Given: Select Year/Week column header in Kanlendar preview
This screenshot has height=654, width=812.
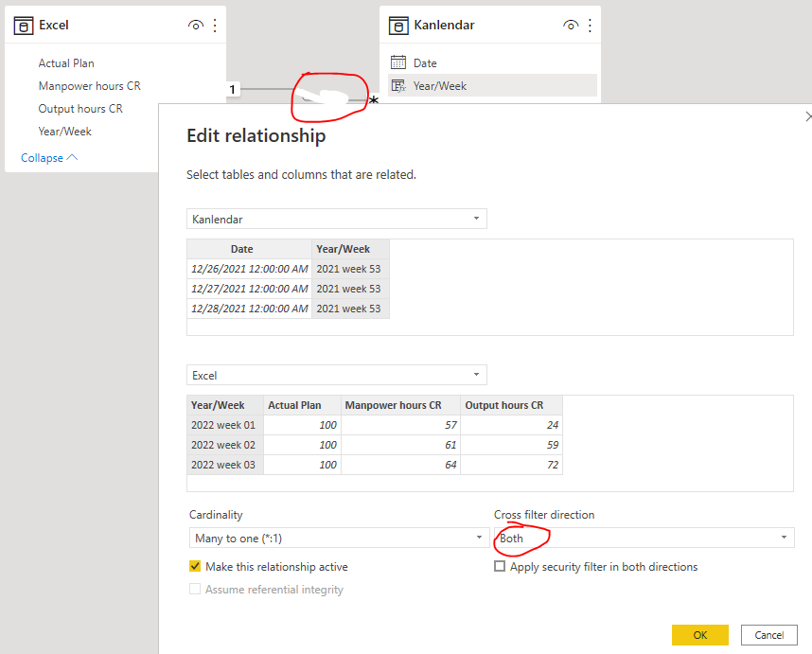Looking at the screenshot, I should [x=350, y=249].
